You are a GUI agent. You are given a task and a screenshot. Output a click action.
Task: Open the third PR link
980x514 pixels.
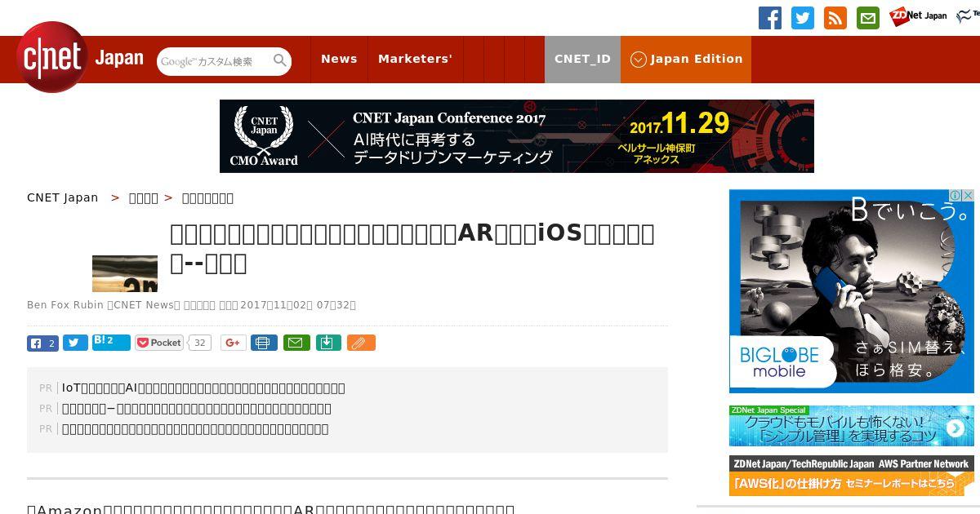(x=195, y=428)
